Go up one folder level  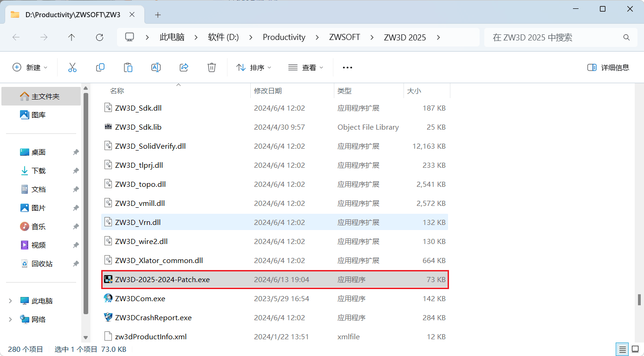[72, 37]
